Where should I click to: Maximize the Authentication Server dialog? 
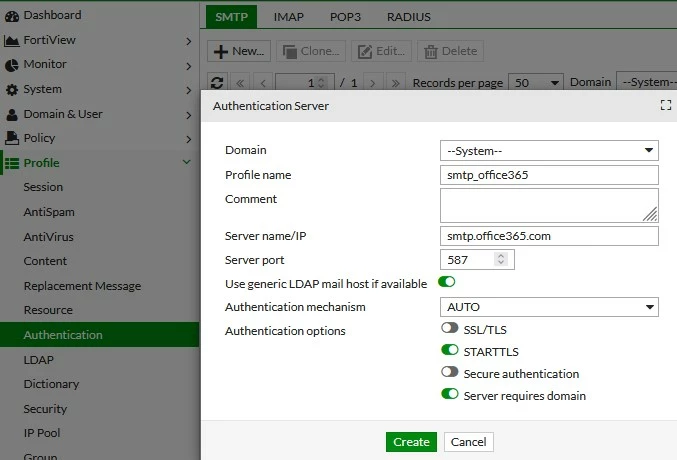pyautogui.click(x=666, y=105)
